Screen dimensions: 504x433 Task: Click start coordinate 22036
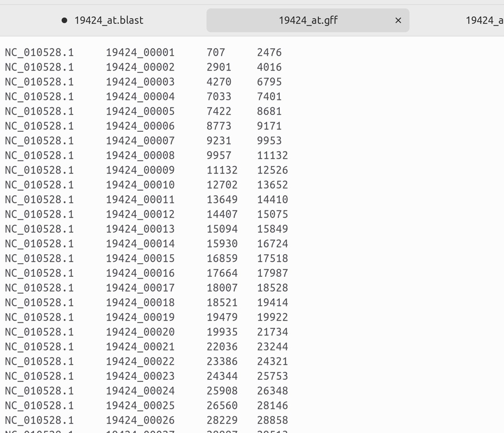(222, 346)
